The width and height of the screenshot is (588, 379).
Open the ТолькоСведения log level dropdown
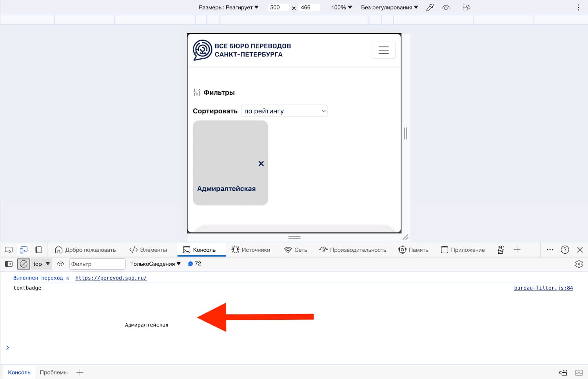[x=155, y=264]
